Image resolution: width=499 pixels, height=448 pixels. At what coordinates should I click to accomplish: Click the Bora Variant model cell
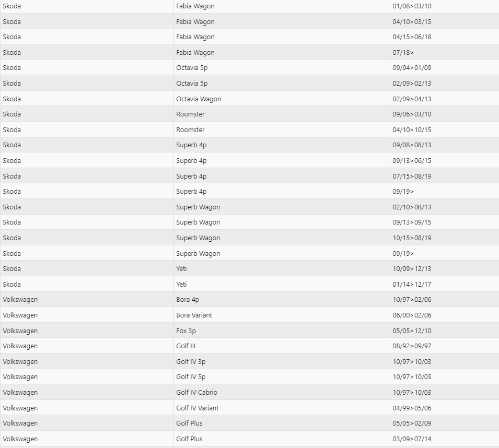(x=194, y=315)
